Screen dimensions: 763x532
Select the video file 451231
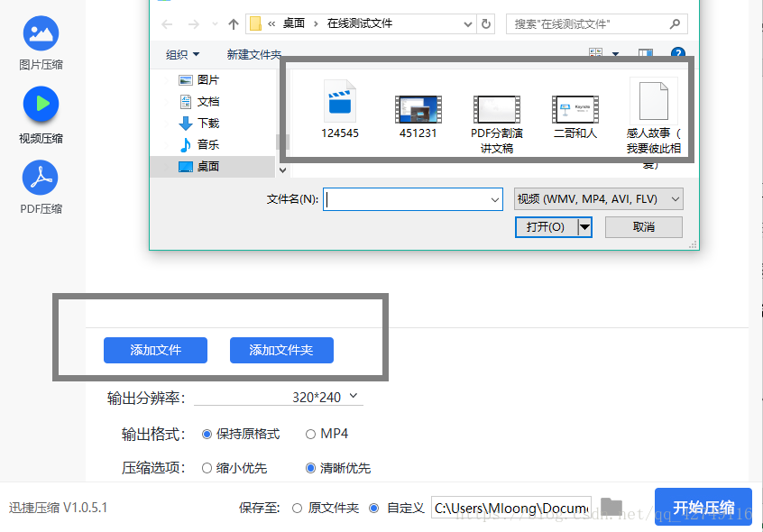(x=418, y=116)
